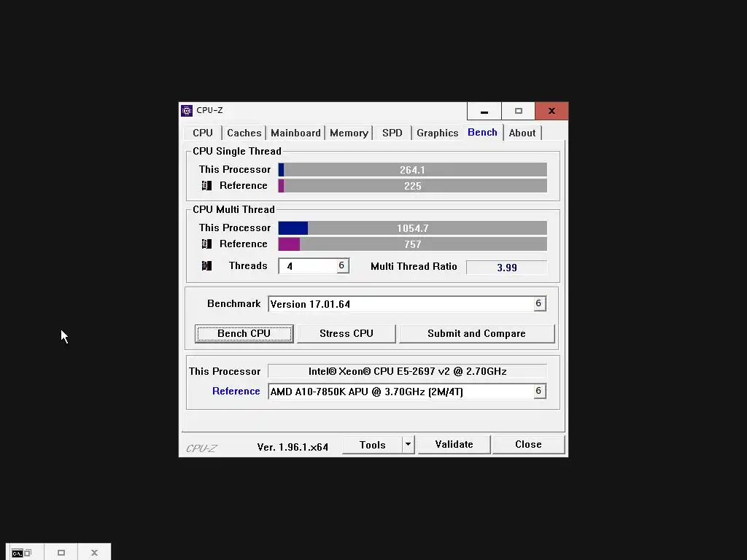Click the Ver. 1.96.1.x64 text
The image size is (747, 560).
click(x=293, y=447)
